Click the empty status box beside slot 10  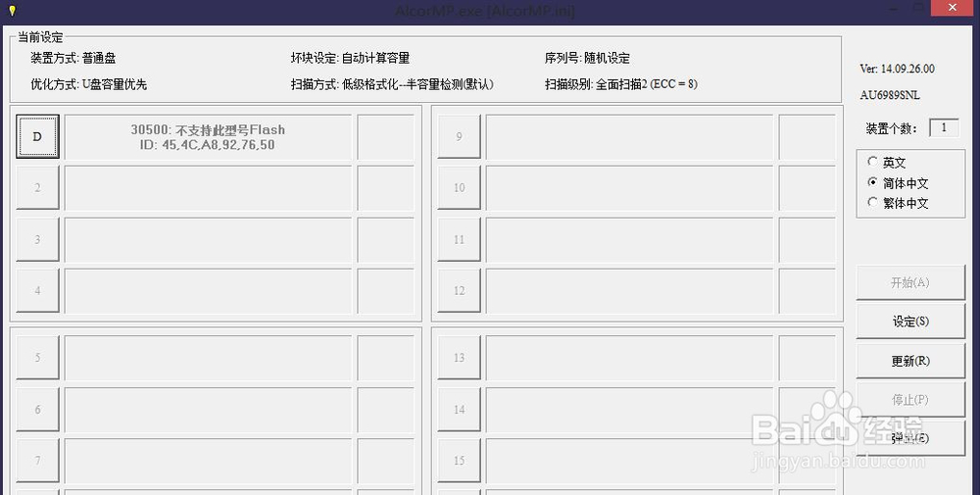click(629, 187)
